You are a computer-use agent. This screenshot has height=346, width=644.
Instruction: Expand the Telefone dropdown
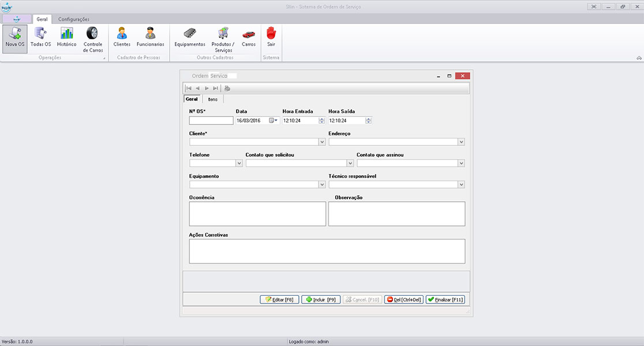[x=239, y=163]
